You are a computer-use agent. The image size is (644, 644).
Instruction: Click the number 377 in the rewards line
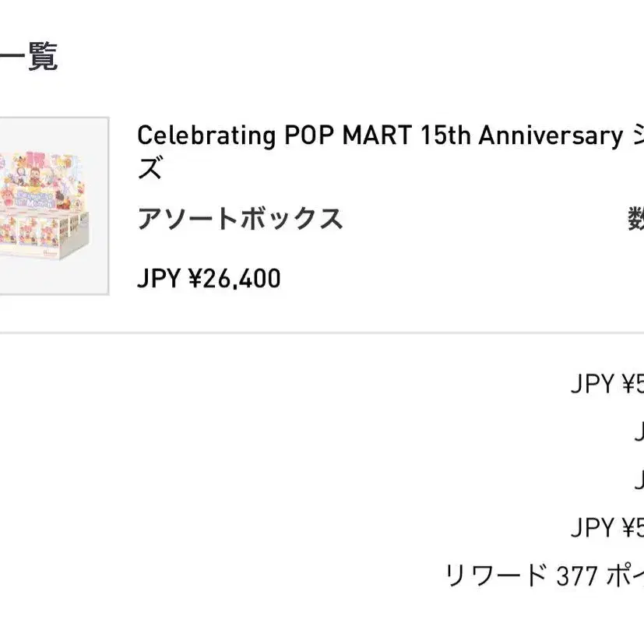(577, 576)
